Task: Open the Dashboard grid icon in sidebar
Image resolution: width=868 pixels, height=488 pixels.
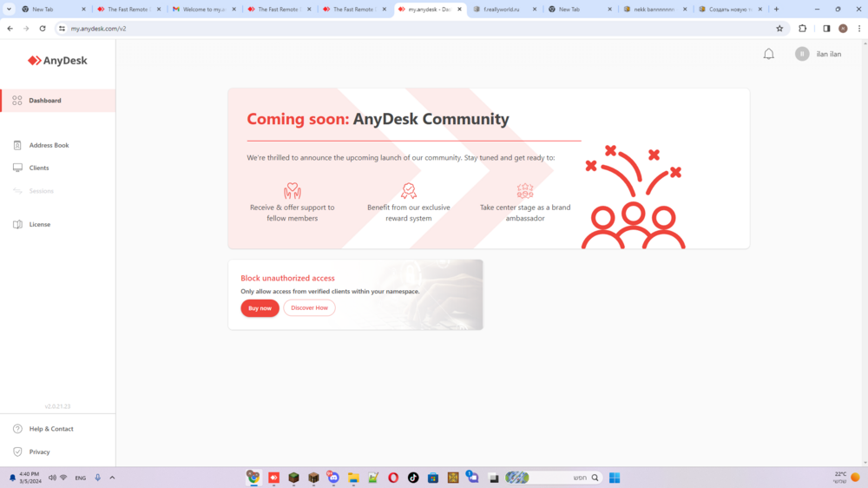Action: [17, 100]
